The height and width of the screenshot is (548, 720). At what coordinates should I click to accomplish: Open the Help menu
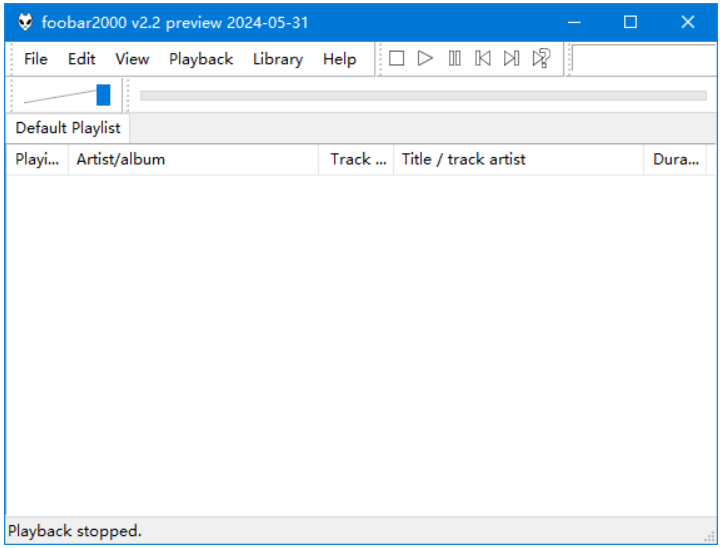click(339, 59)
